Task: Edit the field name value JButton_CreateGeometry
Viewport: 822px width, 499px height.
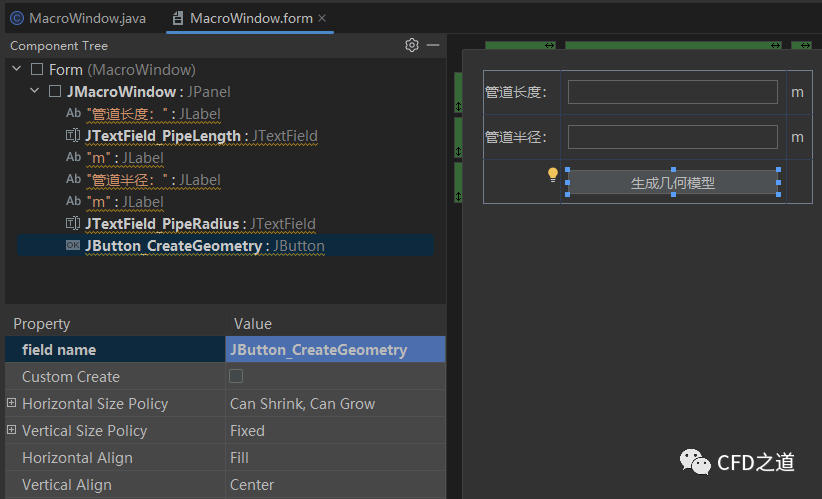Action: click(x=335, y=350)
